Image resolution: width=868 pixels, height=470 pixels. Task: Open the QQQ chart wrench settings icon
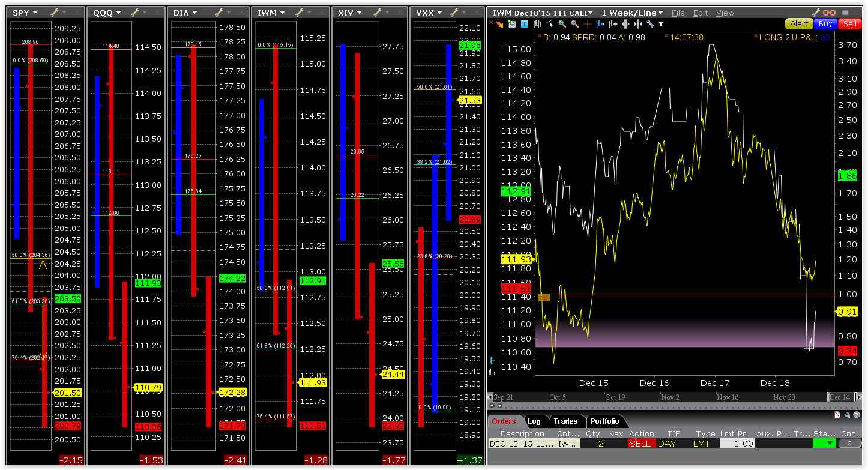pyautogui.click(x=134, y=13)
